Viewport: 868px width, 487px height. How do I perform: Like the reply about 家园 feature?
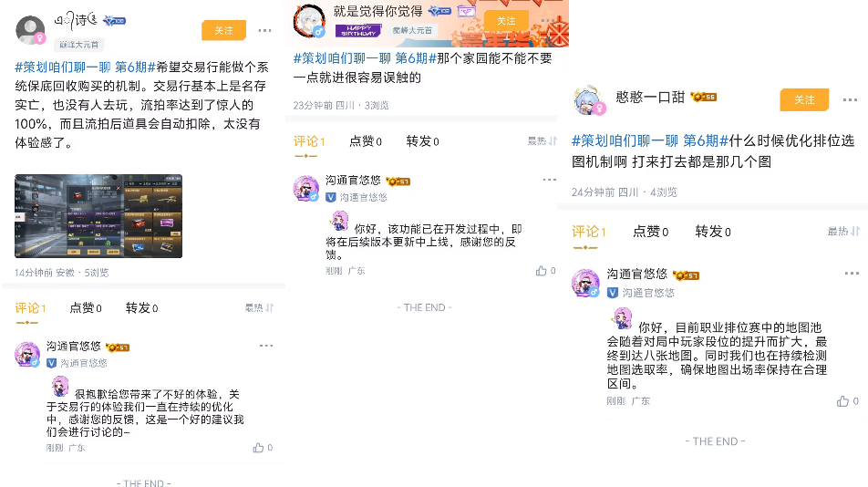point(541,271)
